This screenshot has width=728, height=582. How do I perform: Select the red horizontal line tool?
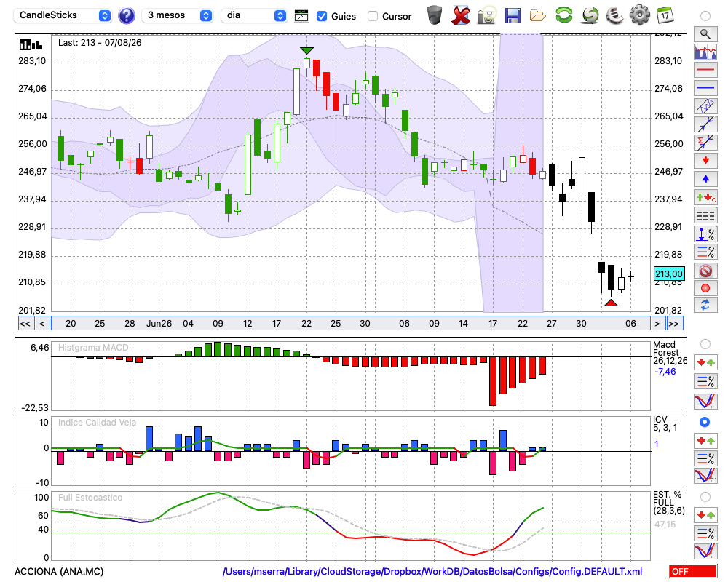(705, 70)
